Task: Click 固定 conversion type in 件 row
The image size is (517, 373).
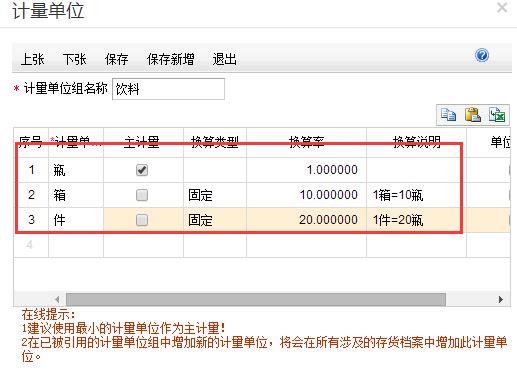Action: pos(215,220)
